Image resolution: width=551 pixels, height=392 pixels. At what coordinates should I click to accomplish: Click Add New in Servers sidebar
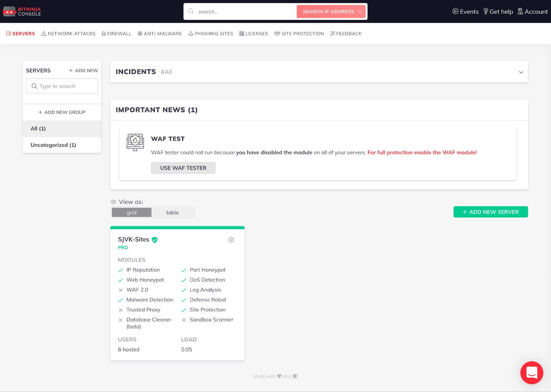pos(83,70)
